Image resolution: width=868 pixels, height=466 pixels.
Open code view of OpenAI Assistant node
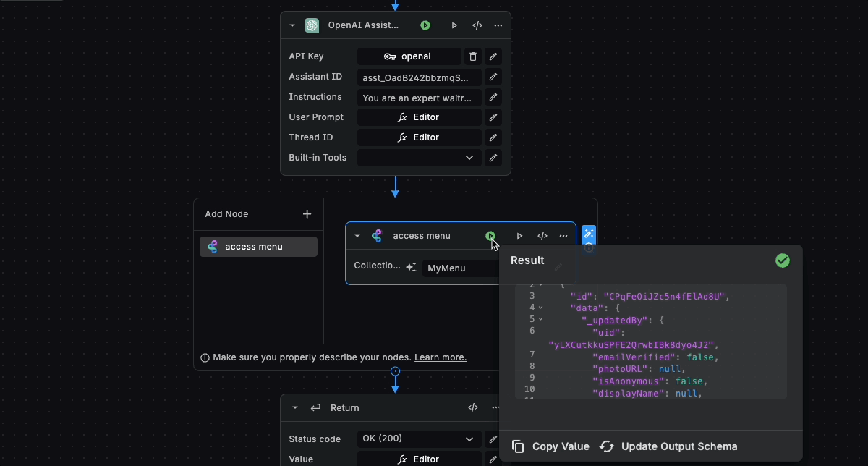point(477,25)
